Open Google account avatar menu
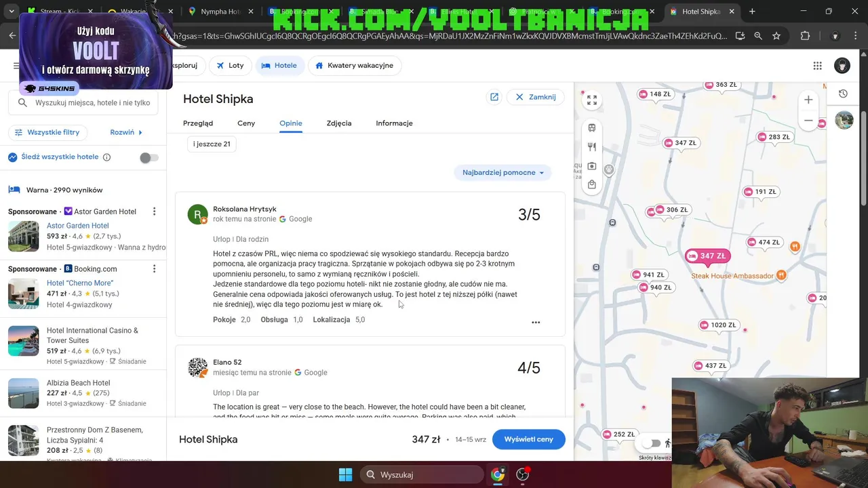 click(842, 66)
